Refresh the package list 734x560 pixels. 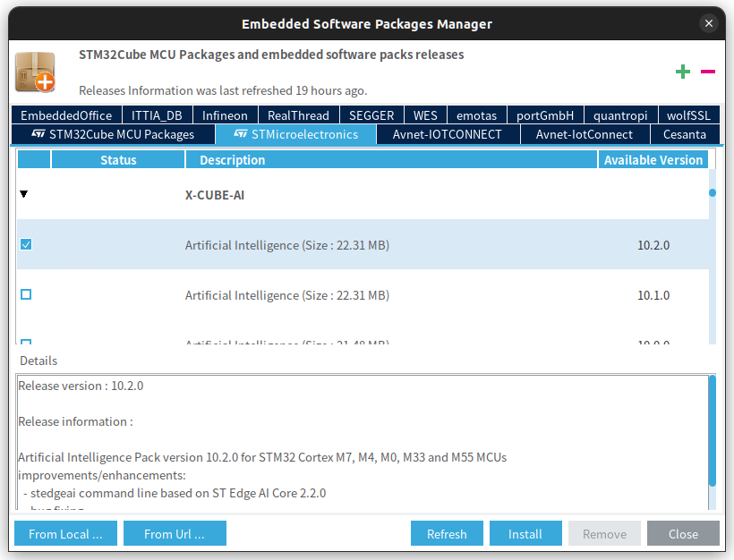447,533
